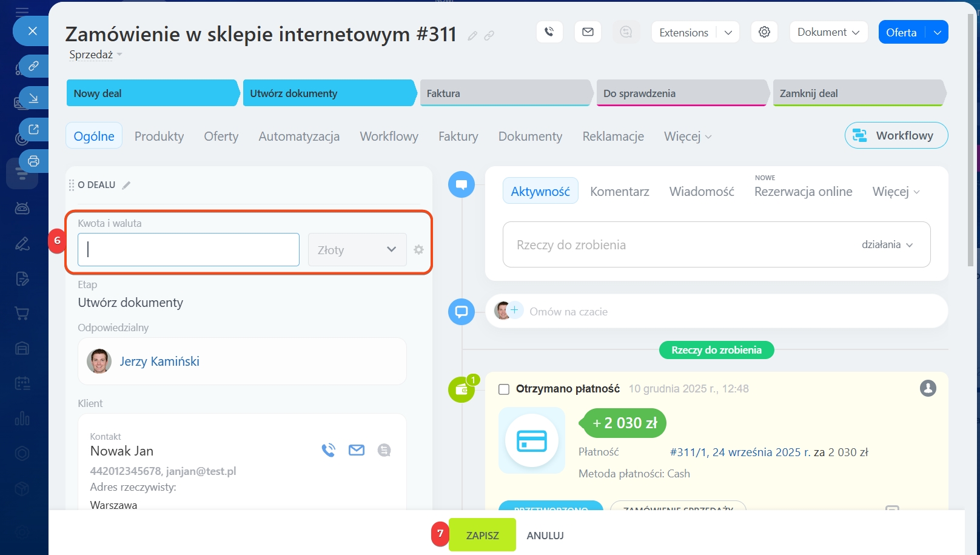This screenshot has width=980, height=555.
Task: Click the print icon in side panel
Action: (x=33, y=161)
